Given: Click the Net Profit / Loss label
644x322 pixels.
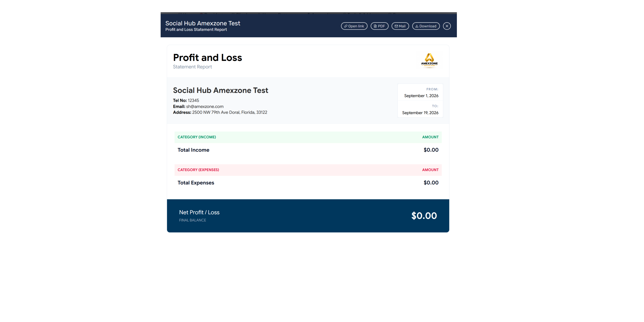Looking at the screenshot, I should click(199, 212).
